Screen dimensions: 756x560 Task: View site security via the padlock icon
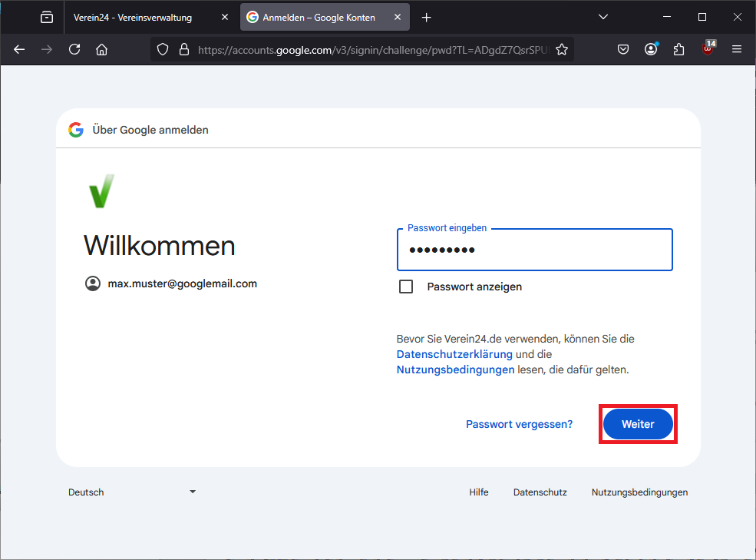click(x=183, y=49)
